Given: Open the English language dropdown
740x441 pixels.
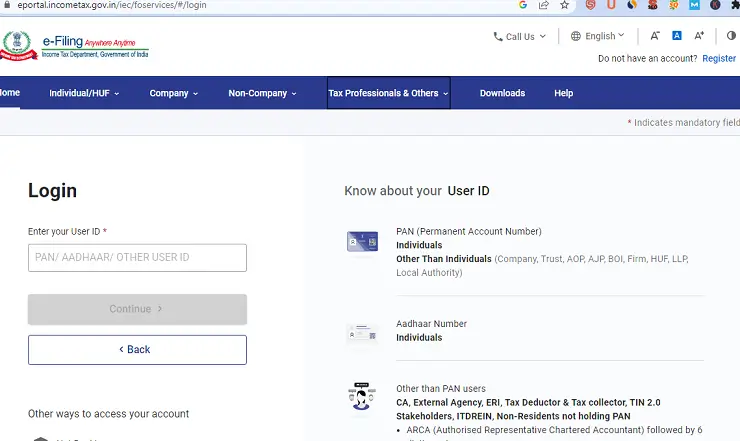Looking at the screenshot, I should pyautogui.click(x=597, y=36).
